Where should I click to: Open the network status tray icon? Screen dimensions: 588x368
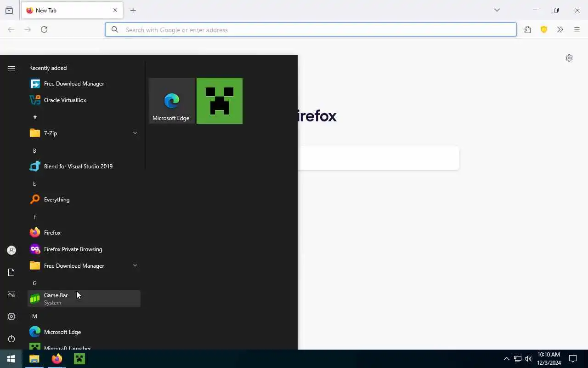coord(518,359)
